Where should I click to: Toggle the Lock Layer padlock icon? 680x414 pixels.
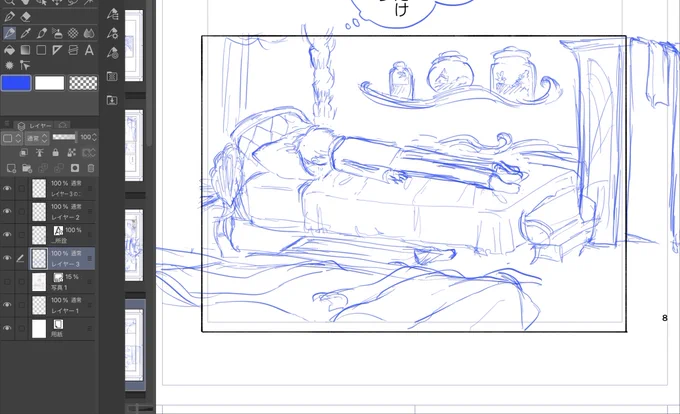56,153
